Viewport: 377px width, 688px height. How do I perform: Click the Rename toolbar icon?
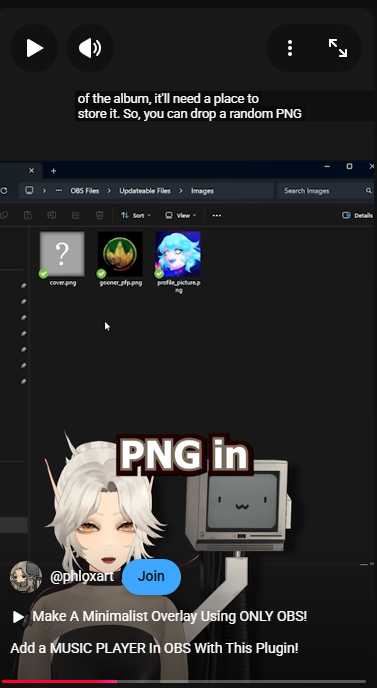52,215
